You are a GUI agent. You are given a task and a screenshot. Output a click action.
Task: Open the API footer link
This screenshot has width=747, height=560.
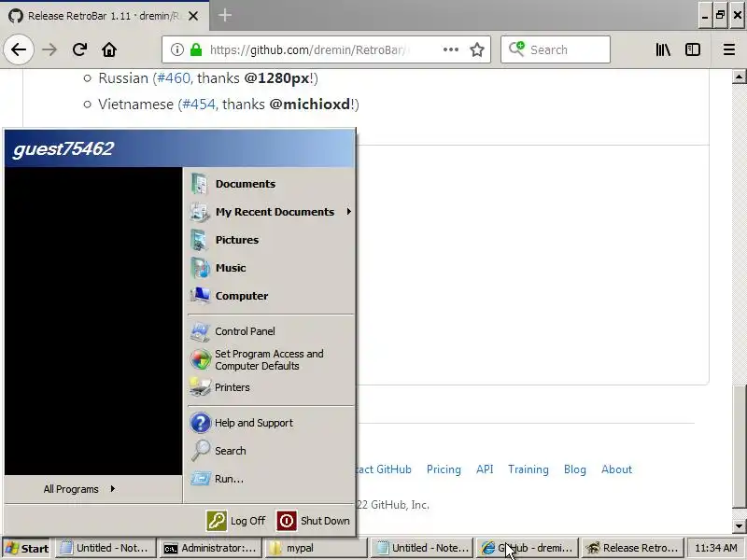pyautogui.click(x=485, y=469)
